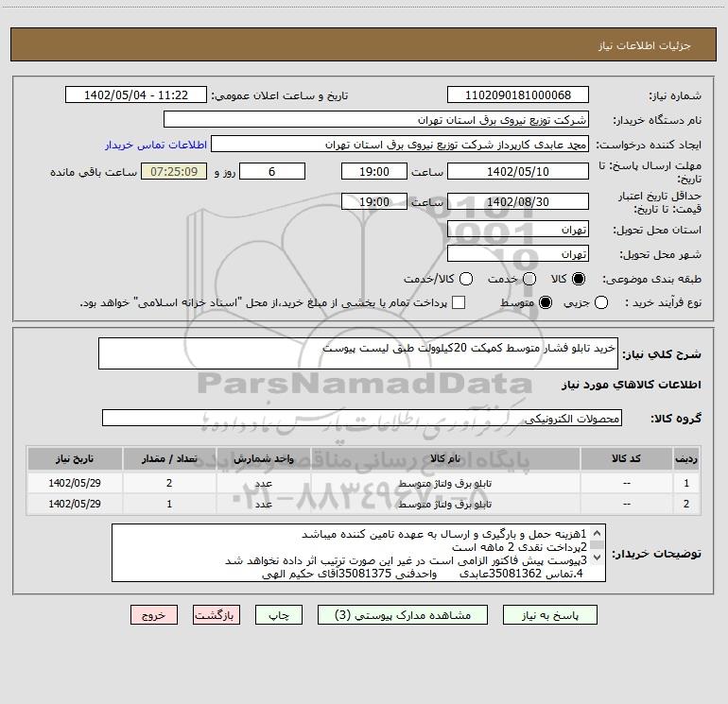Click the 'واحد شمارش' column header
Screen dimensions: 728x704
tap(263, 459)
